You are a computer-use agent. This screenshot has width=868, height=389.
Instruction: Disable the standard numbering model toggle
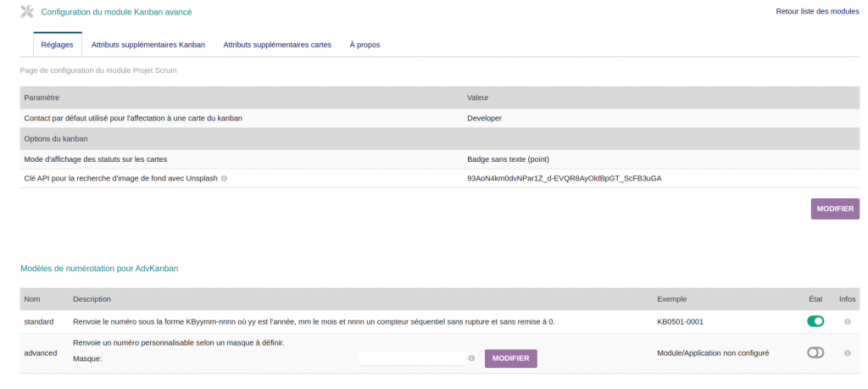click(x=815, y=321)
